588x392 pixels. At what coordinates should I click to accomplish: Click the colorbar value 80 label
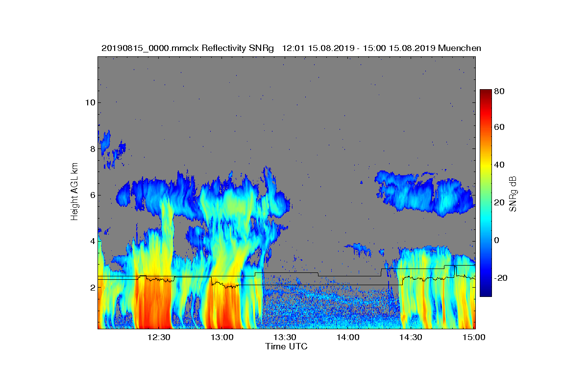(500, 91)
